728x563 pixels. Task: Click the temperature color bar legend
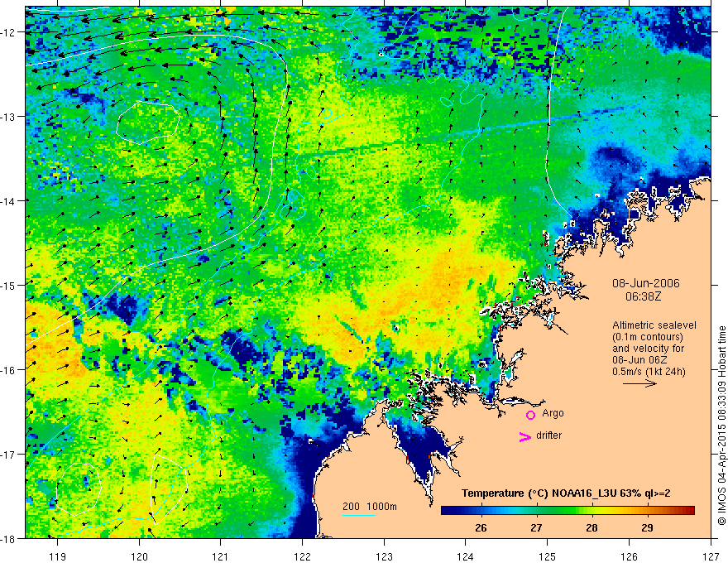568,511
